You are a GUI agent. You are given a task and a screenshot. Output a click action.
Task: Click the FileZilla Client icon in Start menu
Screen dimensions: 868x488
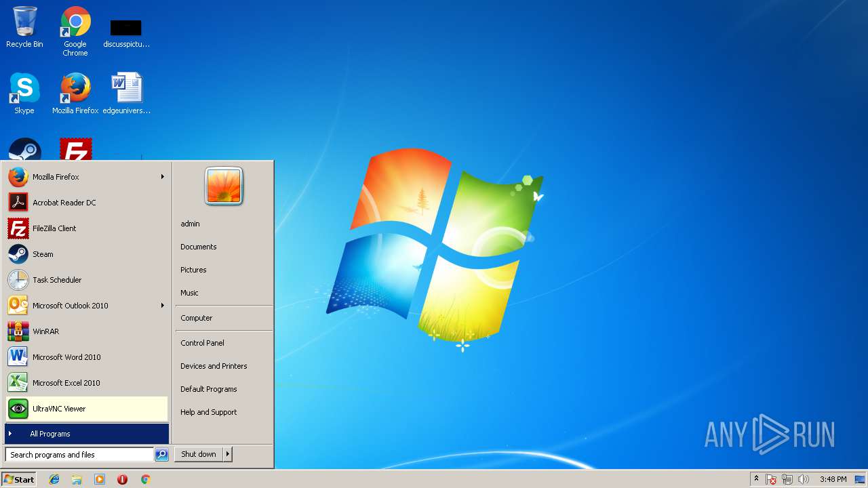[18, 228]
